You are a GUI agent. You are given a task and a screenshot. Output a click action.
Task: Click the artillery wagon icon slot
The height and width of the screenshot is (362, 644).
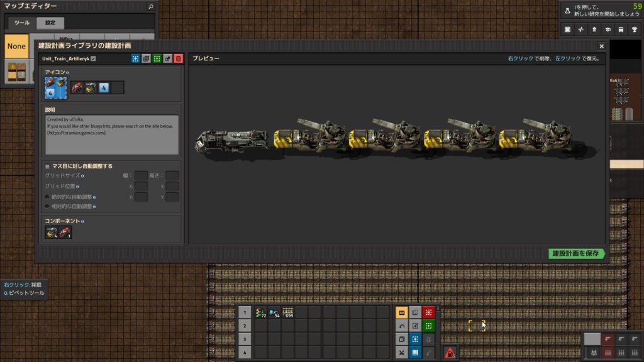pos(91,87)
